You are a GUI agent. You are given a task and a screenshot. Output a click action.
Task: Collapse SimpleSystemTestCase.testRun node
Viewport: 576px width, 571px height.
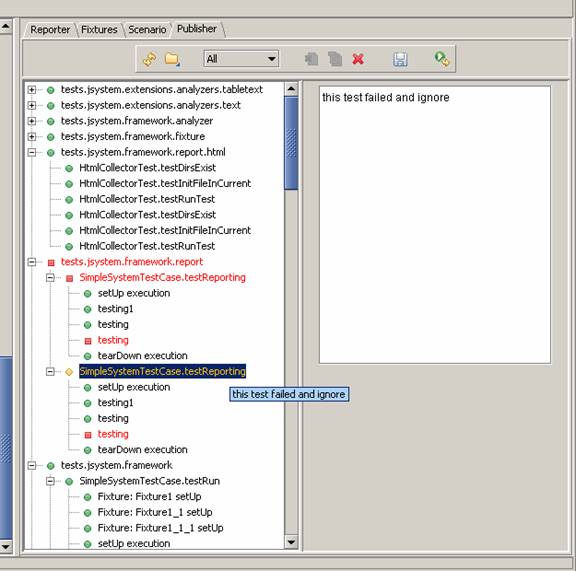click(50, 481)
